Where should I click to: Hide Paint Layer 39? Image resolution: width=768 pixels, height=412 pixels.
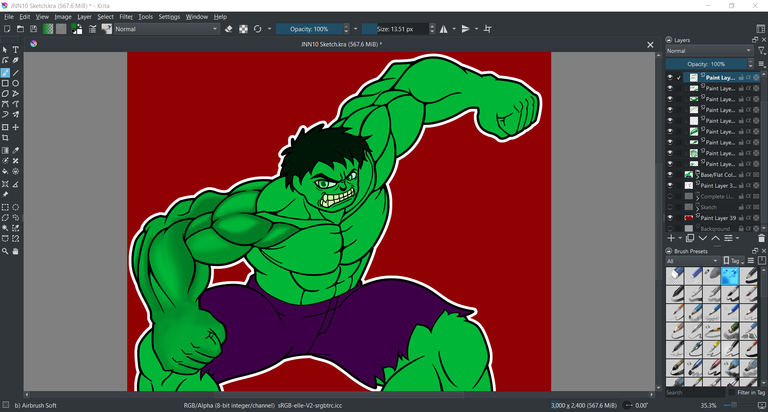click(670, 218)
